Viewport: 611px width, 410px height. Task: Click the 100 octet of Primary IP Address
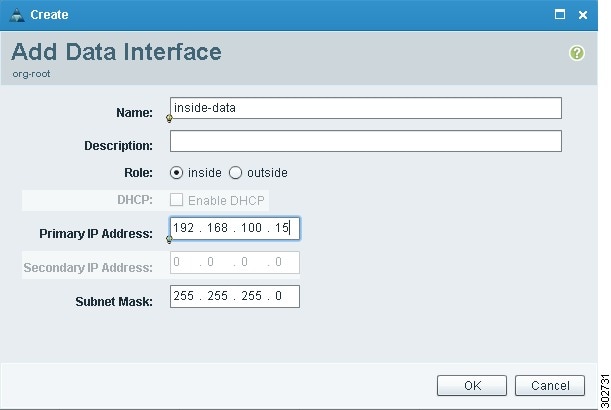click(x=251, y=228)
